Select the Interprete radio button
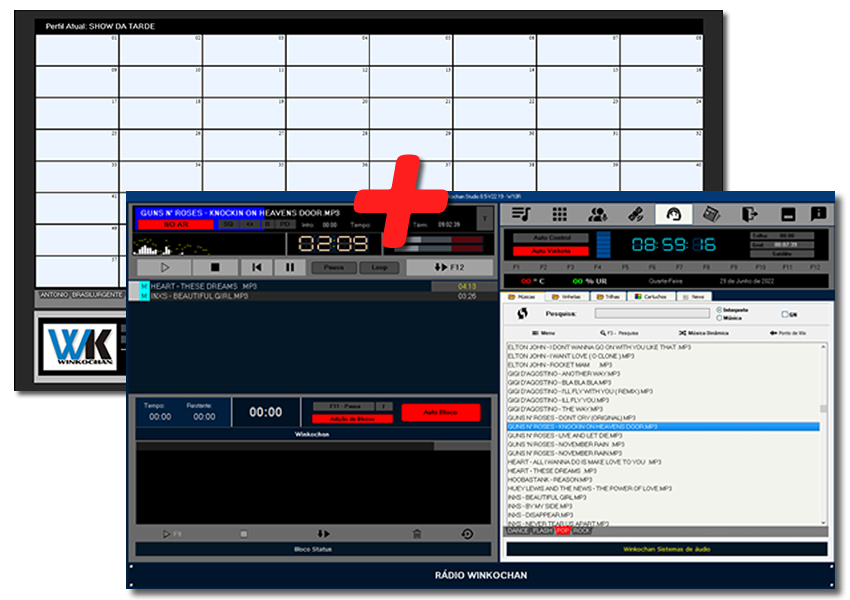850x600 pixels. point(719,310)
